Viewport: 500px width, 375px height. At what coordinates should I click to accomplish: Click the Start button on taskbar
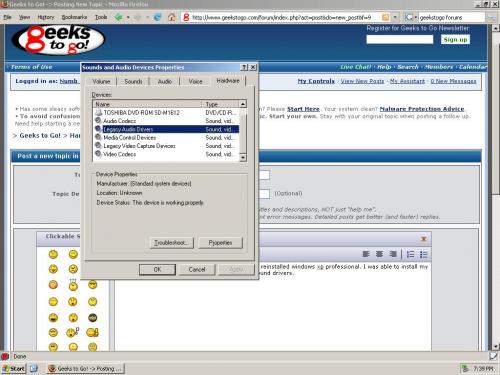point(14,368)
